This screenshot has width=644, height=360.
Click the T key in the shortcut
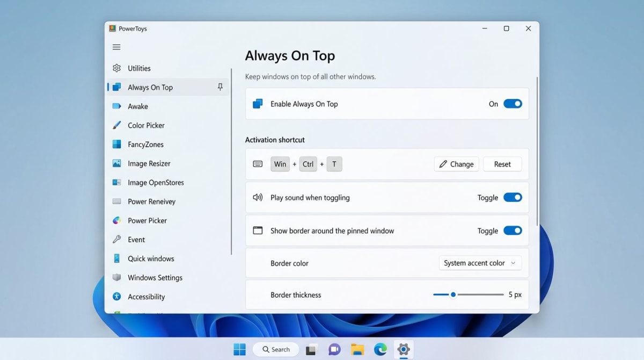[x=334, y=164]
